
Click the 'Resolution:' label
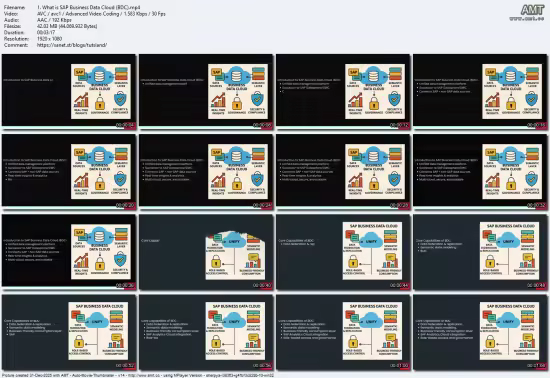pos(16,39)
